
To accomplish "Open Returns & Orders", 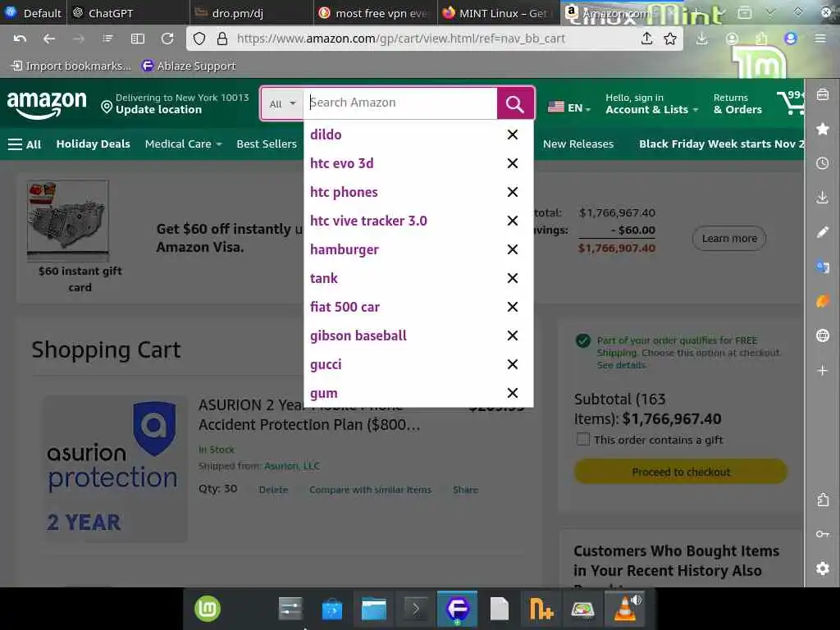I will pyautogui.click(x=737, y=104).
